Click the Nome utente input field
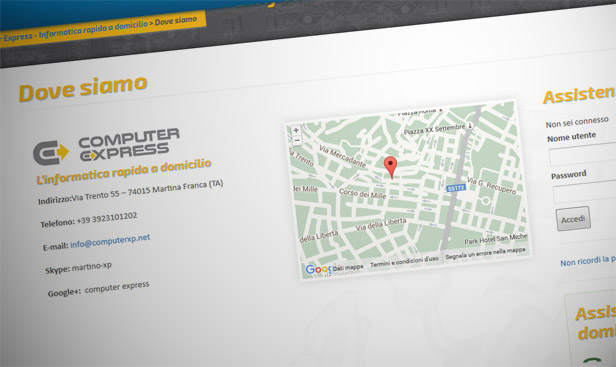This screenshot has width=616, height=367. pos(583,154)
